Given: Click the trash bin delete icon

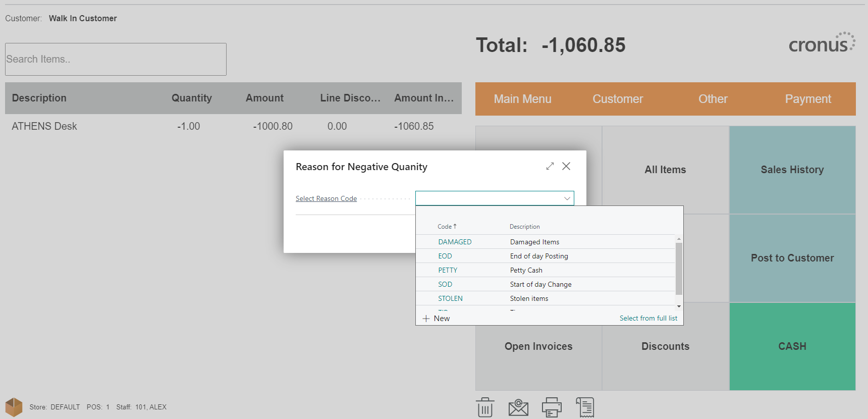Looking at the screenshot, I should tap(484, 407).
